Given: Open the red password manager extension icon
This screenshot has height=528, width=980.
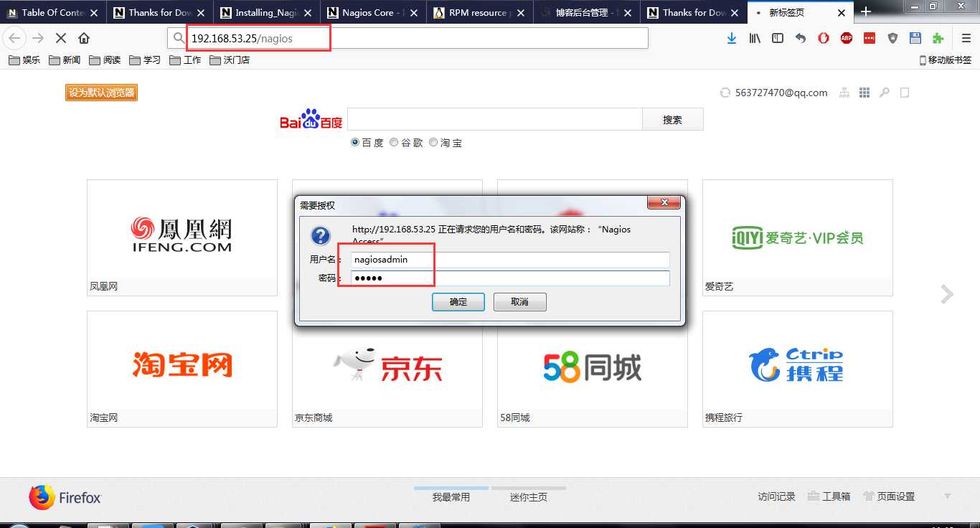Looking at the screenshot, I should pos(869,38).
